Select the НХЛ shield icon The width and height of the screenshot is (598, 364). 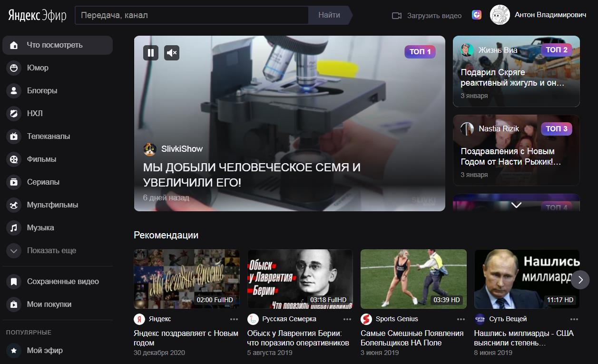pos(14,114)
